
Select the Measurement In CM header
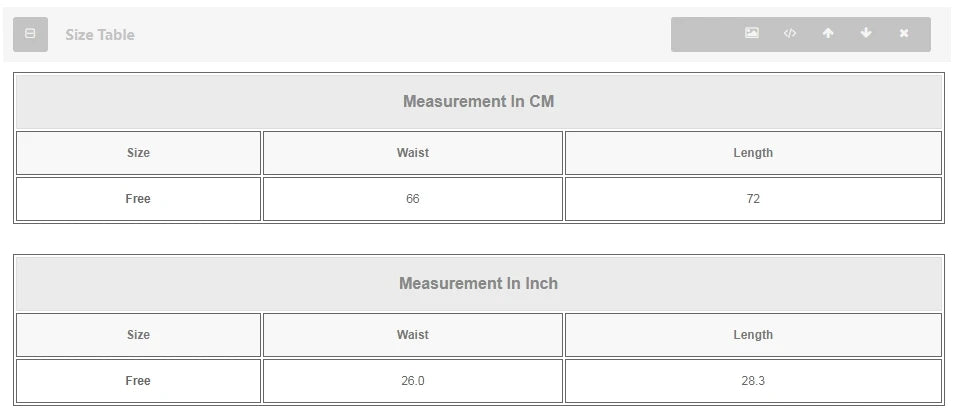pos(479,102)
